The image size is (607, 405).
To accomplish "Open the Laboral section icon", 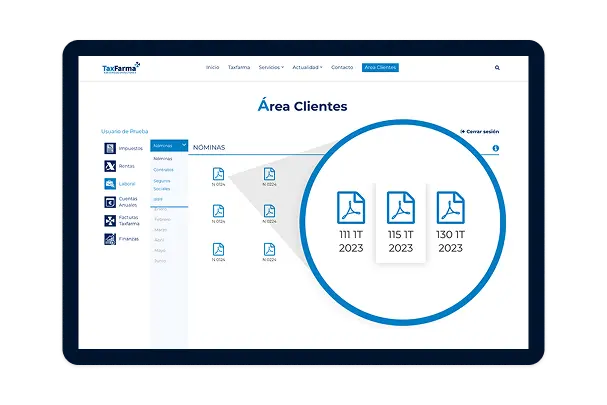I will [111, 184].
